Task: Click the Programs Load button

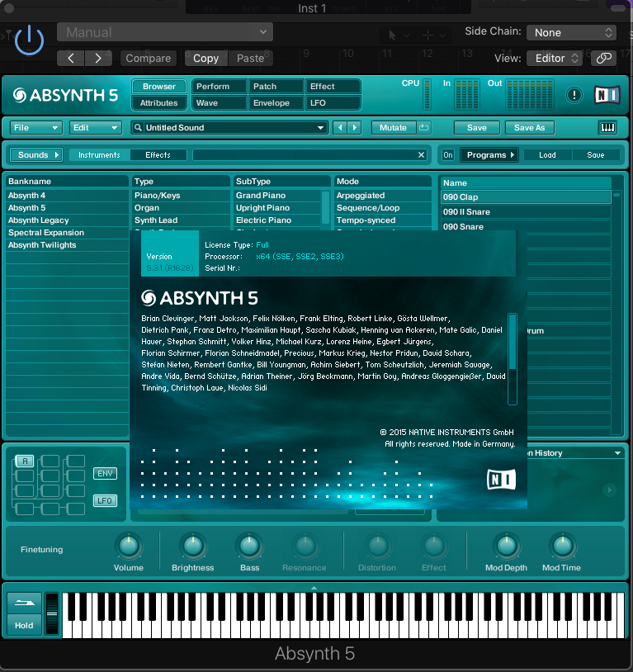Action: (547, 155)
